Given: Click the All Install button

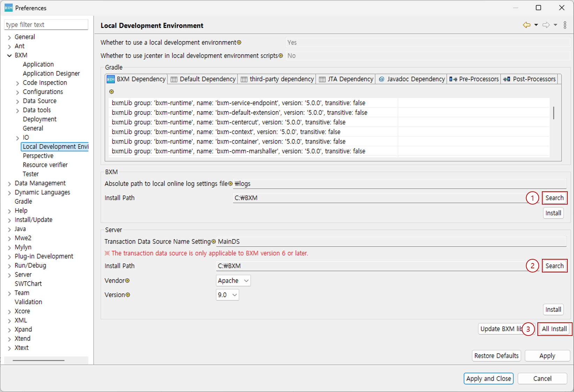Looking at the screenshot, I should pyautogui.click(x=554, y=329).
